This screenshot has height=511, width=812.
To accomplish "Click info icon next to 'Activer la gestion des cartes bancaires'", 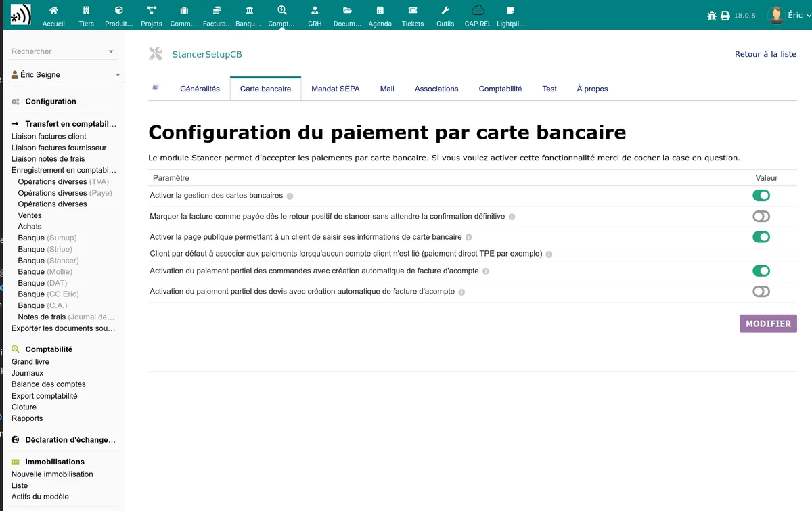I will point(290,196).
